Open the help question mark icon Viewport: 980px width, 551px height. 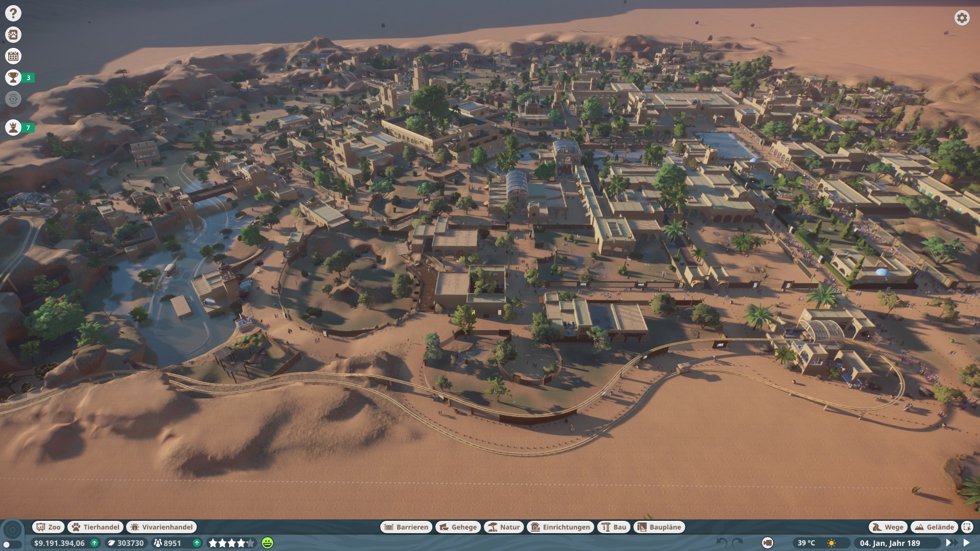[13, 13]
